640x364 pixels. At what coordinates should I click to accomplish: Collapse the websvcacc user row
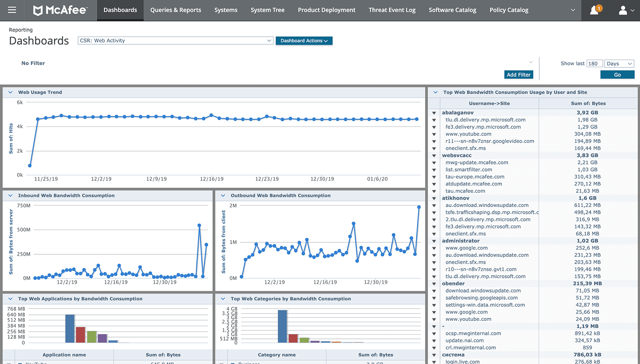pos(434,156)
